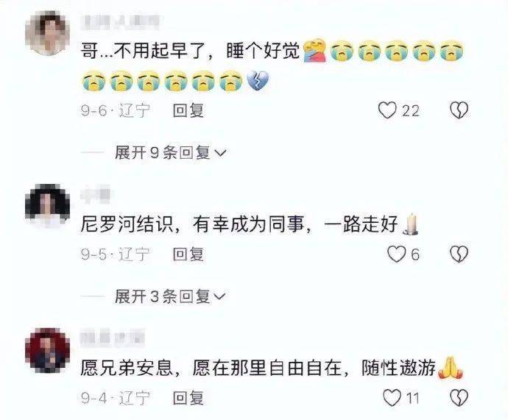This screenshot has height=420, width=508.
Task: Open the second commenter's blurred username
Action: pyautogui.click(x=95, y=194)
